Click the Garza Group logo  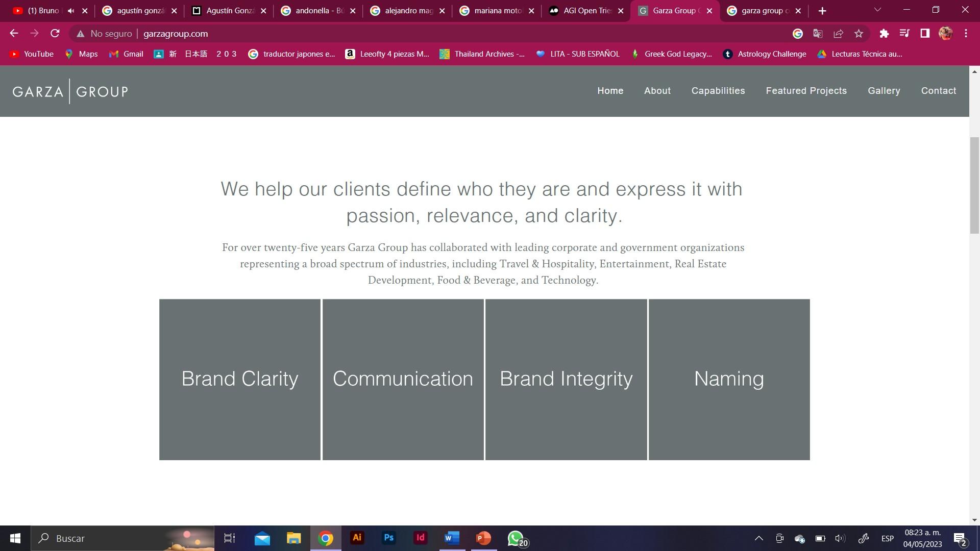pyautogui.click(x=70, y=91)
